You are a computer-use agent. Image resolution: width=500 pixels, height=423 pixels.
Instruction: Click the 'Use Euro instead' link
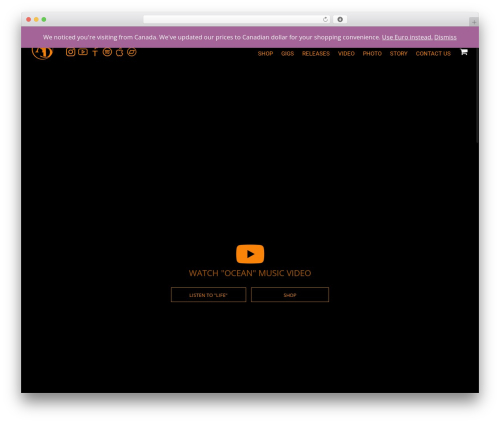pyautogui.click(x=407, y=37)
